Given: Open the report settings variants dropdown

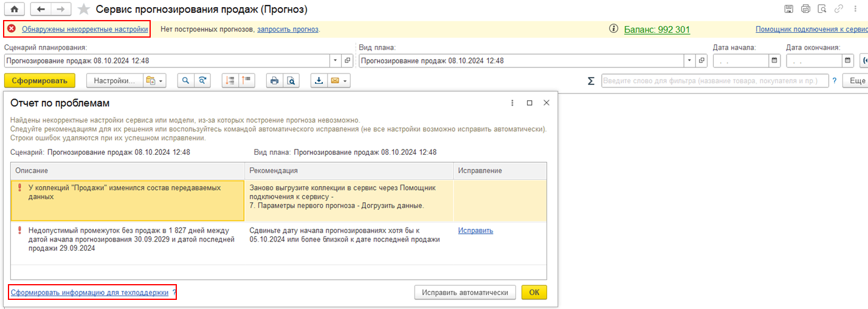Looking at the screenshot, I should pyautogui.click(x=154, y=81).
